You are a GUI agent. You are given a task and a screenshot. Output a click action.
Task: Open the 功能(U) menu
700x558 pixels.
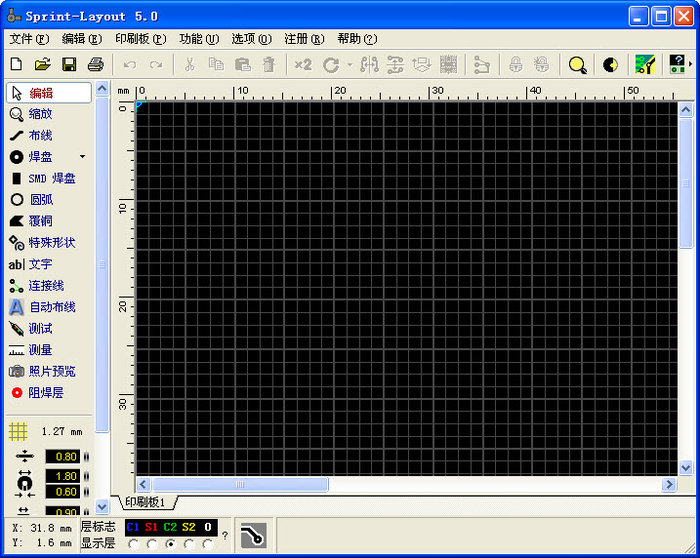[x=199, y=39]
